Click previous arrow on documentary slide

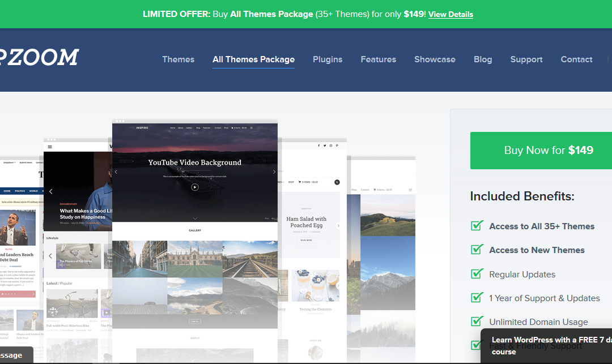(51, 191)
